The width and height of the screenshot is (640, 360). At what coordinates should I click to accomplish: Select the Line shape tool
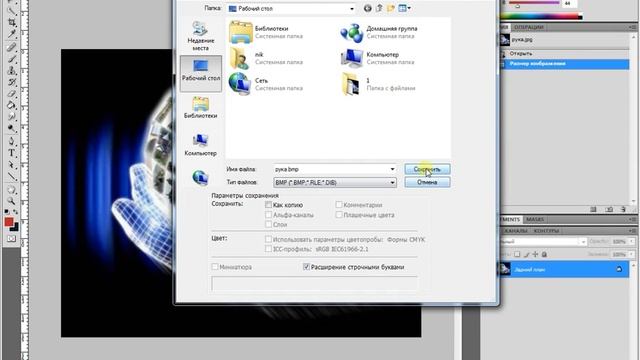click(12, 177)
